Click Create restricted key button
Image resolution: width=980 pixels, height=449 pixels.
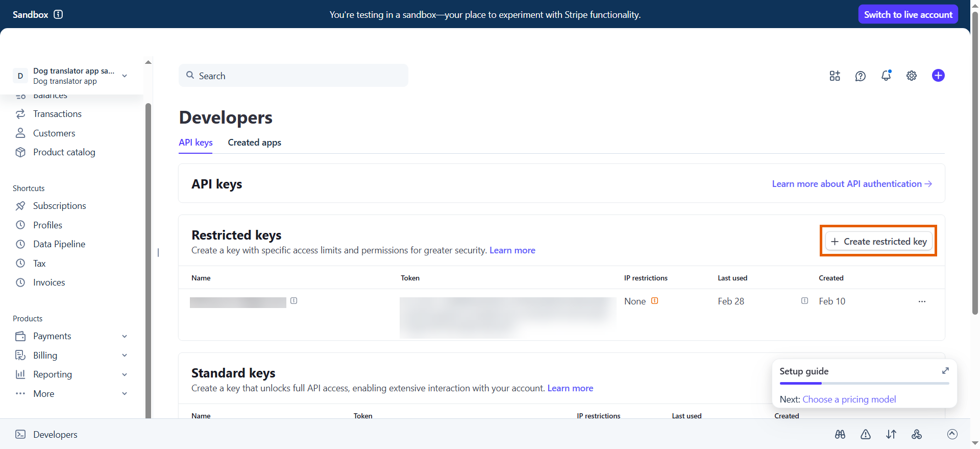(878, 241)
